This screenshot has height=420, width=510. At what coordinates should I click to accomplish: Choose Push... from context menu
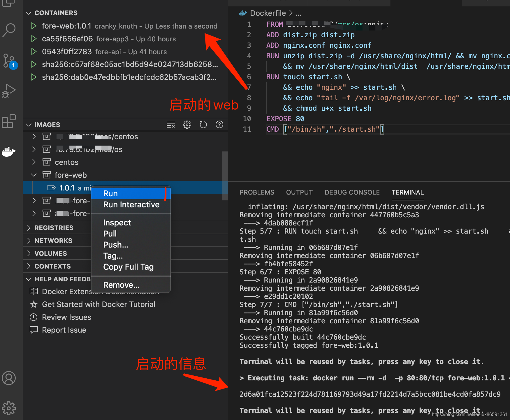(131, 245)
